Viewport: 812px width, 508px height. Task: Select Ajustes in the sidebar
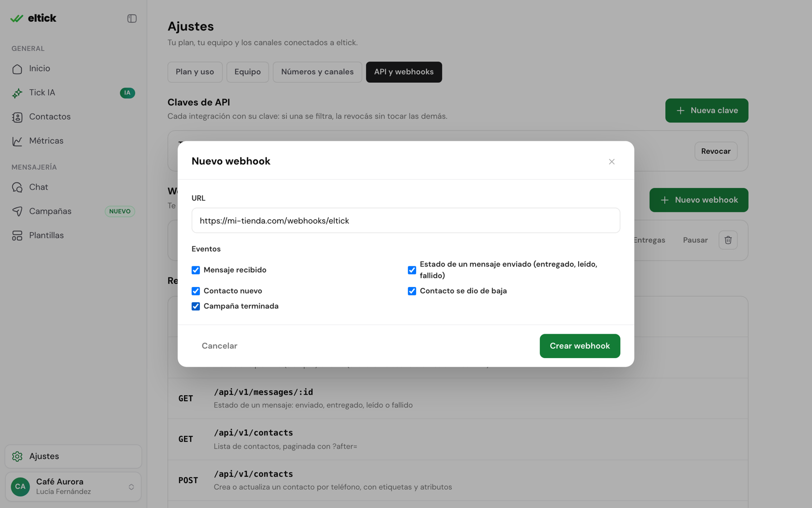(73, 456)
